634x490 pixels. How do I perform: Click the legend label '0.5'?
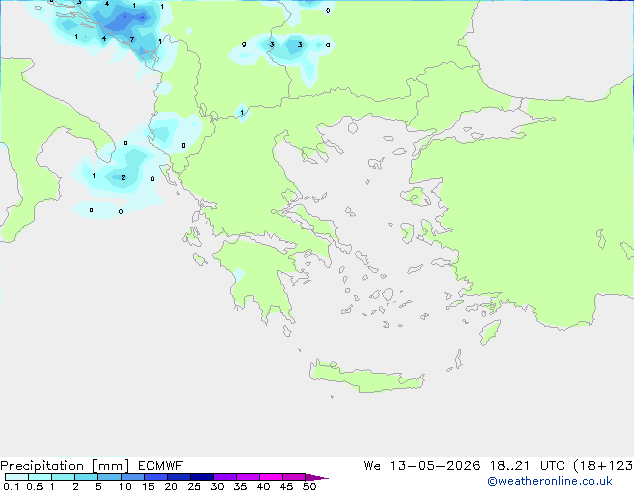pyautogui.click(x=35, y=486)
